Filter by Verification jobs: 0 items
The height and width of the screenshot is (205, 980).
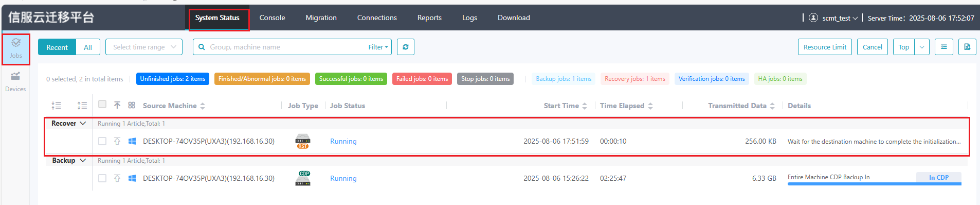[712, 79]
